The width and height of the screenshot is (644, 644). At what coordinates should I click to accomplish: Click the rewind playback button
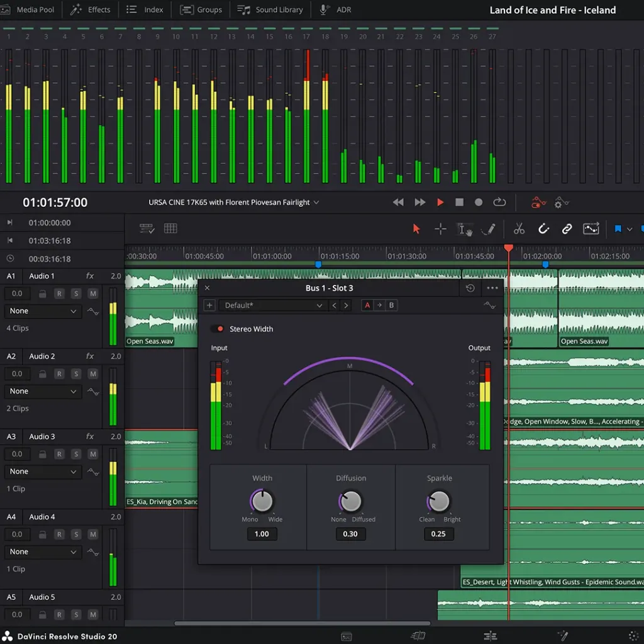(398, 202)
